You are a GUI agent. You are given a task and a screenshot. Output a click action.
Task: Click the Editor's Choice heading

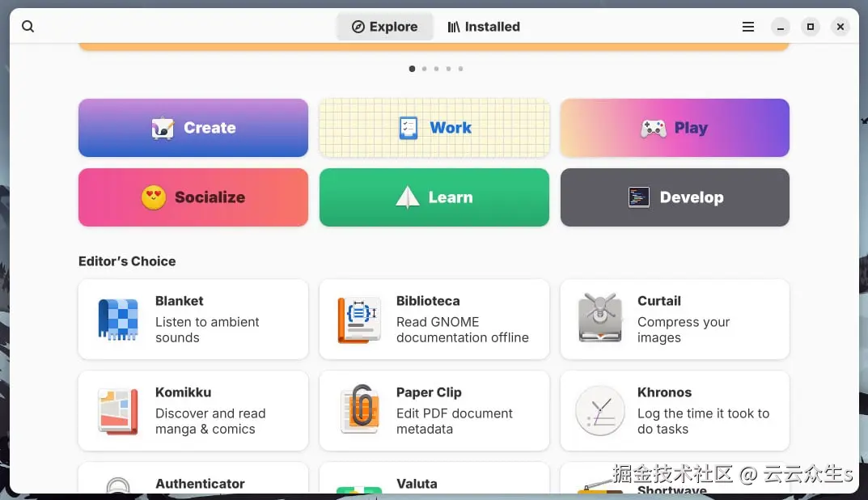[x=127, y=261]
